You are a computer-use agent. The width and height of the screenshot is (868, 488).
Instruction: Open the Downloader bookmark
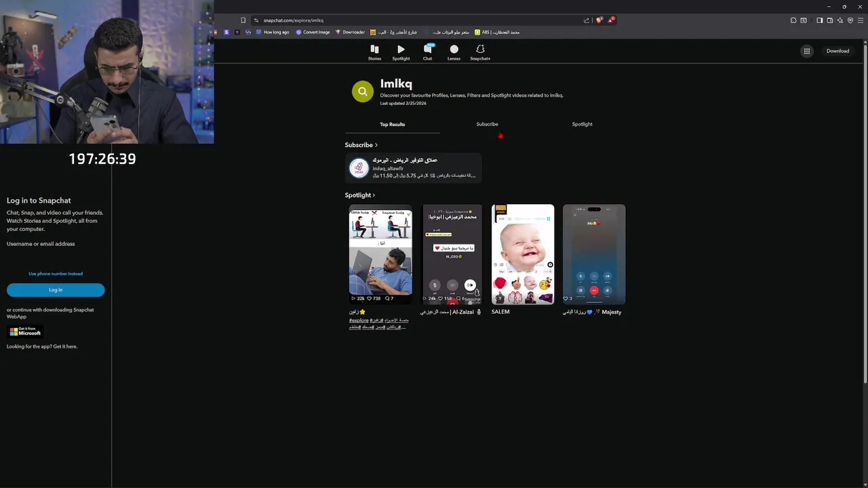[350, 32]
